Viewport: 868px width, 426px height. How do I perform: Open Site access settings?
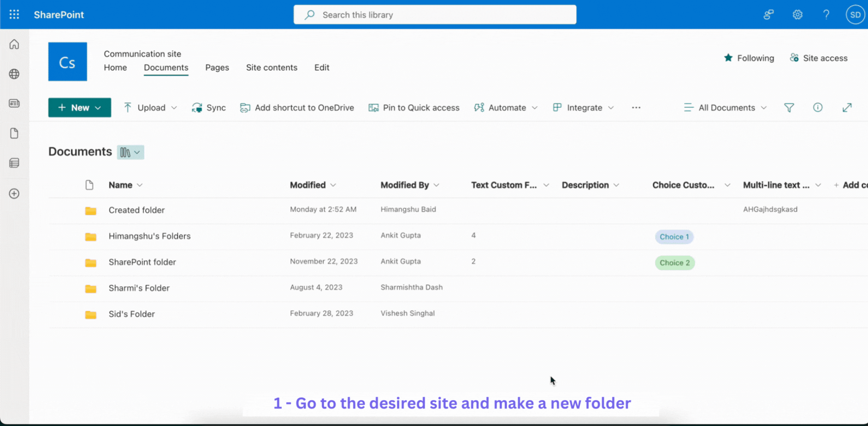coord(818,58)
